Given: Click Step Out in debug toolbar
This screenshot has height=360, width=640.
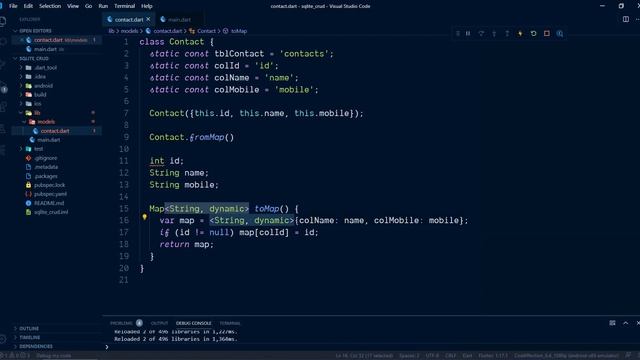Looking at the screenshot, I should pyautogui.click(x=507, y=33).
